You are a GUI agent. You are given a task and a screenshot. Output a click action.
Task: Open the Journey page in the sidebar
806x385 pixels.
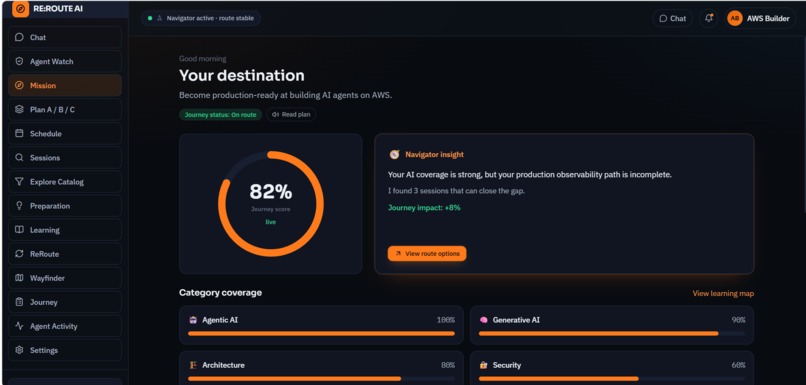tap(65, 302)
